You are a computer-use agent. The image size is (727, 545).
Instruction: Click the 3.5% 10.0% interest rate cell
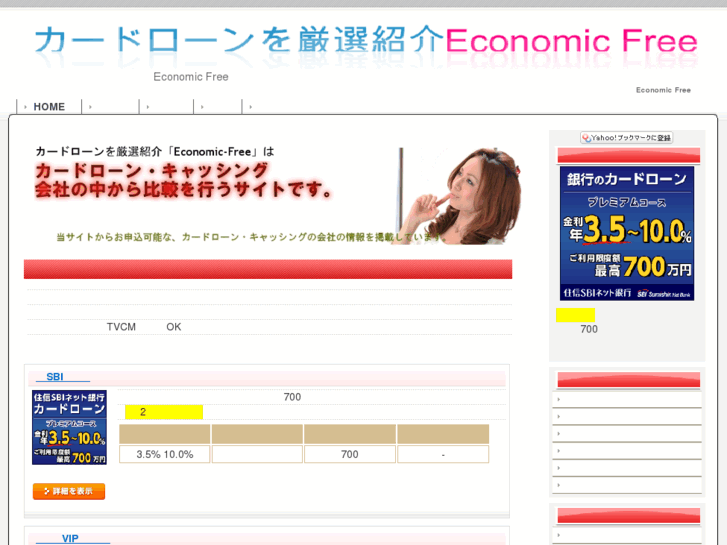165,455
